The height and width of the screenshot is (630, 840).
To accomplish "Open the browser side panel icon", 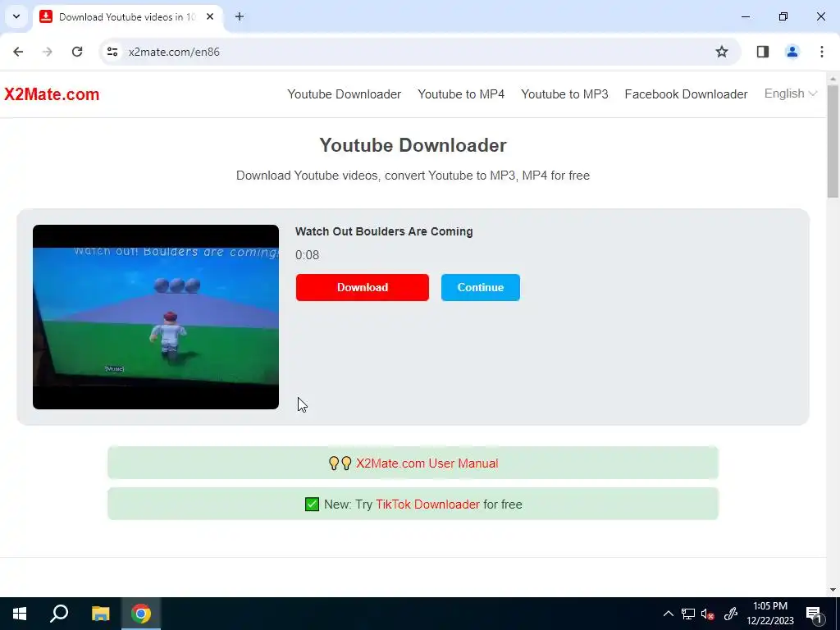I will [x=763, y=52].
